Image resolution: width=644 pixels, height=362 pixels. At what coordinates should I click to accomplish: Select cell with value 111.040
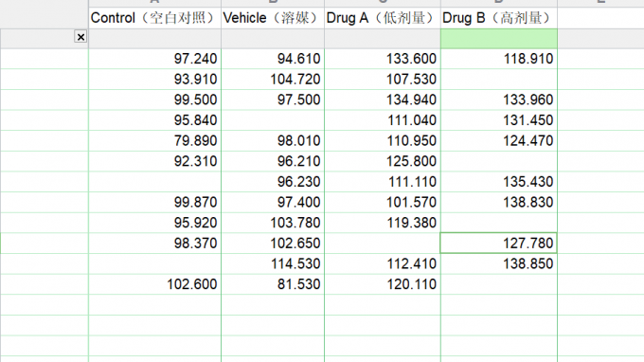pos(383,120)
